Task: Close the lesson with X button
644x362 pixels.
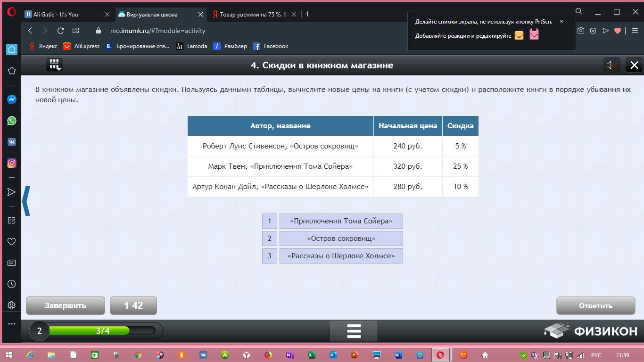Action: [x=634, y=65]
